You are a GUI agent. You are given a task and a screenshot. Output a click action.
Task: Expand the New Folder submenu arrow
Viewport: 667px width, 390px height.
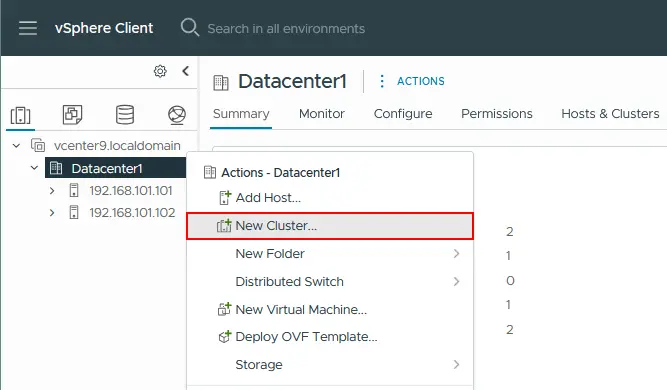pyautogui.click(x=456, y=254)
